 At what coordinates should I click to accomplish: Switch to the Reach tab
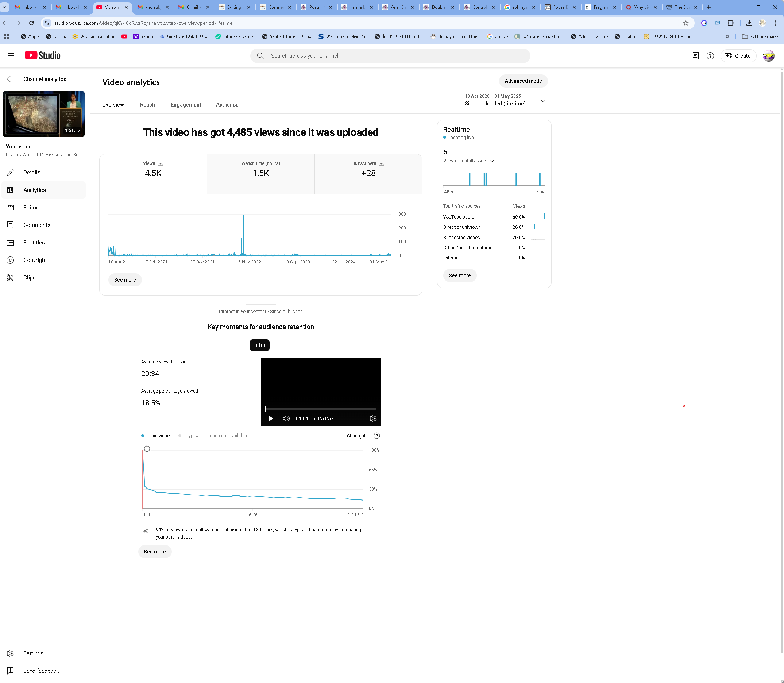point(147,104)
